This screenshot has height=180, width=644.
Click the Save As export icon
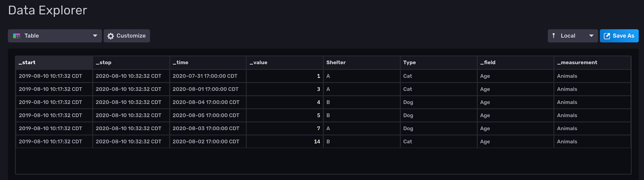(x=607, y=36)
